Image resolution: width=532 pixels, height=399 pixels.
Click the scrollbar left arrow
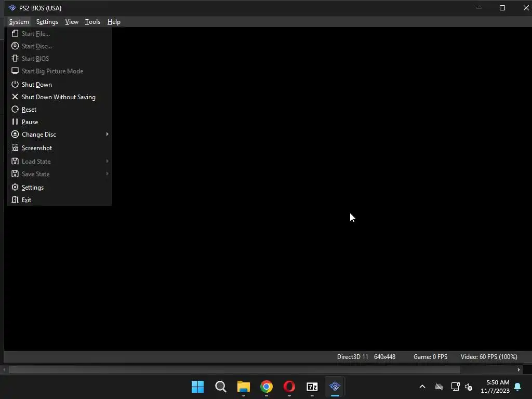pyautogui.click(x=4, y=369)
